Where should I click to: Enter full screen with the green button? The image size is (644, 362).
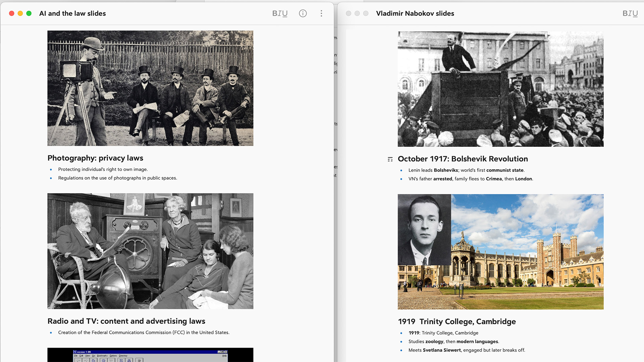(x=29, y=13)
